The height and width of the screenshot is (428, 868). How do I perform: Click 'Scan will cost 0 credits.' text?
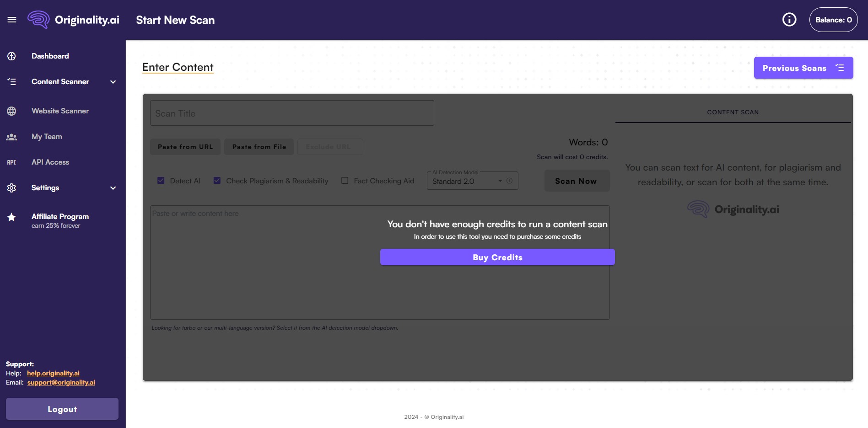point(572,157)
